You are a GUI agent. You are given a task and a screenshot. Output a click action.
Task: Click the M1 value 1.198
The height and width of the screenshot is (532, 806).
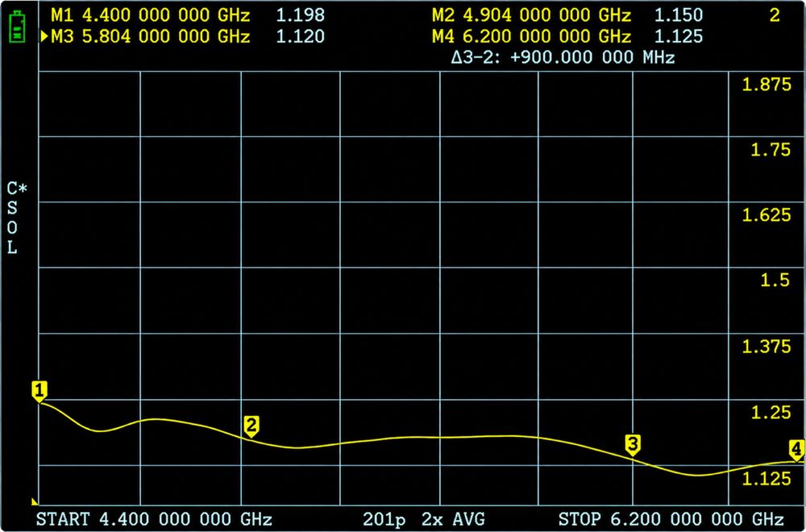click(x=301, y=15)
